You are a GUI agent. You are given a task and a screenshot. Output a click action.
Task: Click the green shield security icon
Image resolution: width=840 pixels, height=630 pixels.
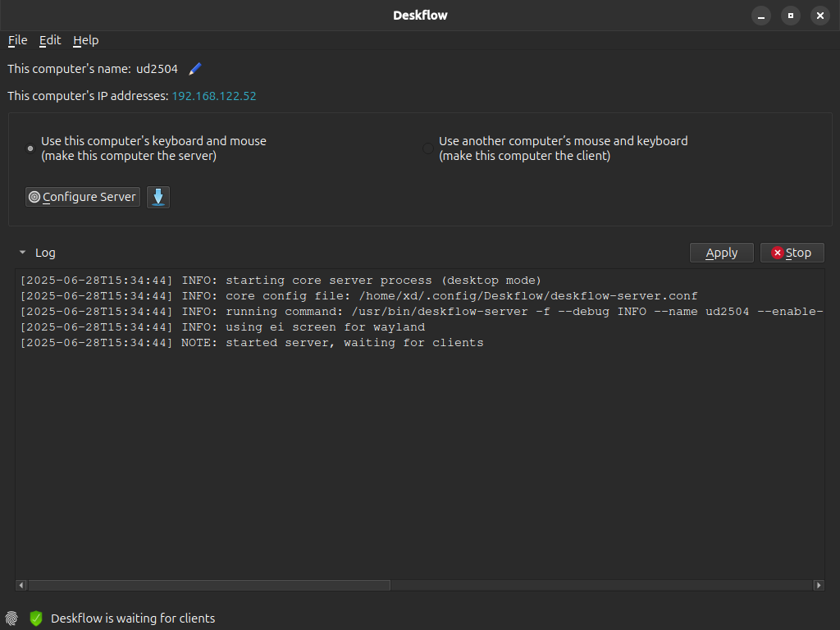point(36,619)
